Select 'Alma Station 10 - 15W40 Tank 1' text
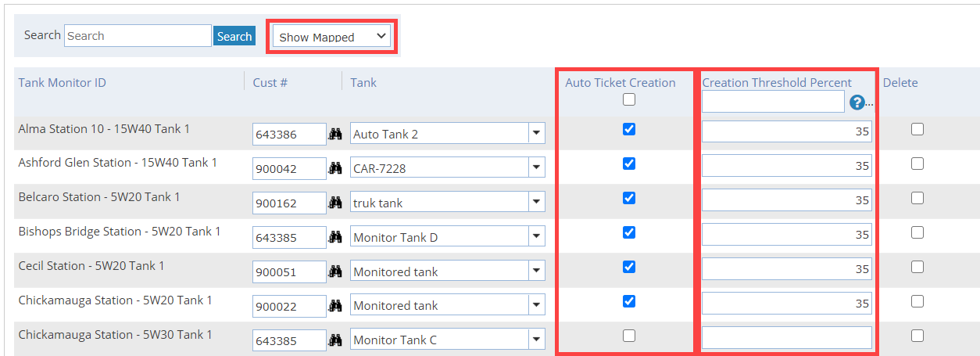 coord(104,128)
